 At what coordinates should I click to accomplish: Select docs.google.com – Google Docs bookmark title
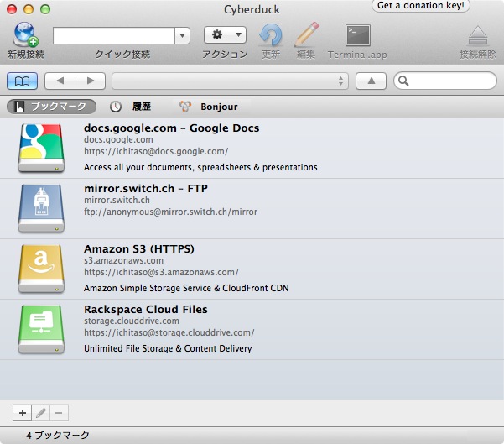171,128
